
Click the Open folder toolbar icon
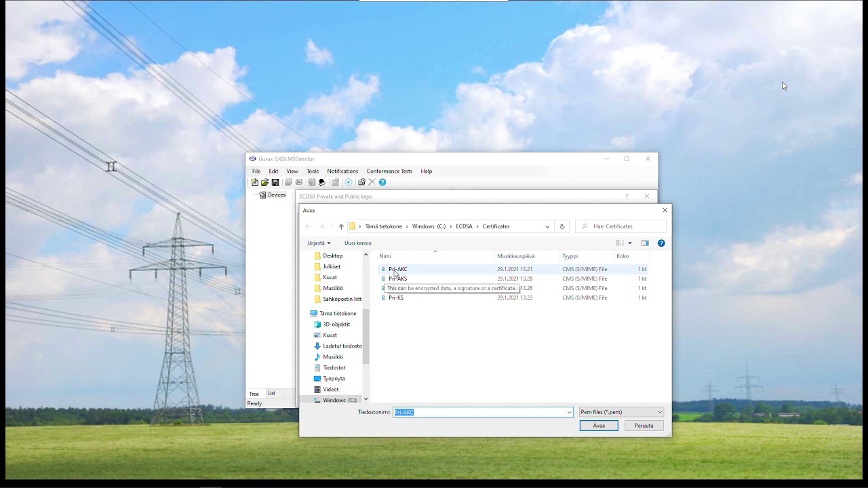[264, 182]
